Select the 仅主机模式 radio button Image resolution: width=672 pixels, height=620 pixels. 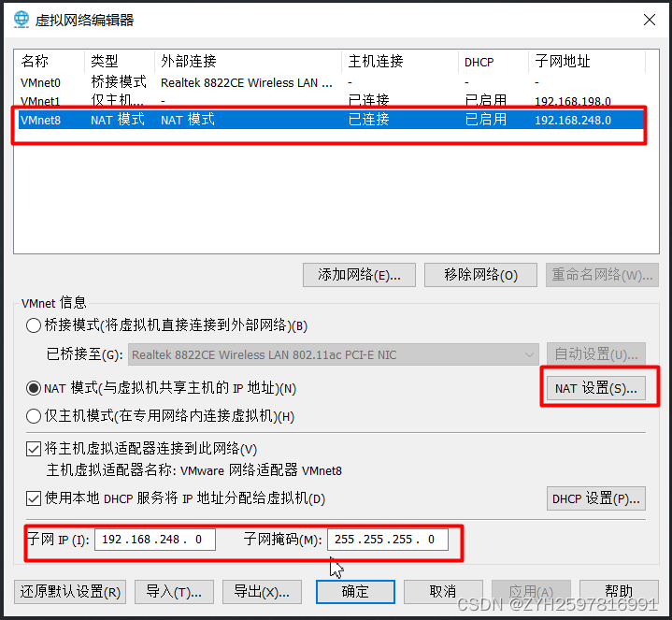pyautogui.click(x=34, y=416)
